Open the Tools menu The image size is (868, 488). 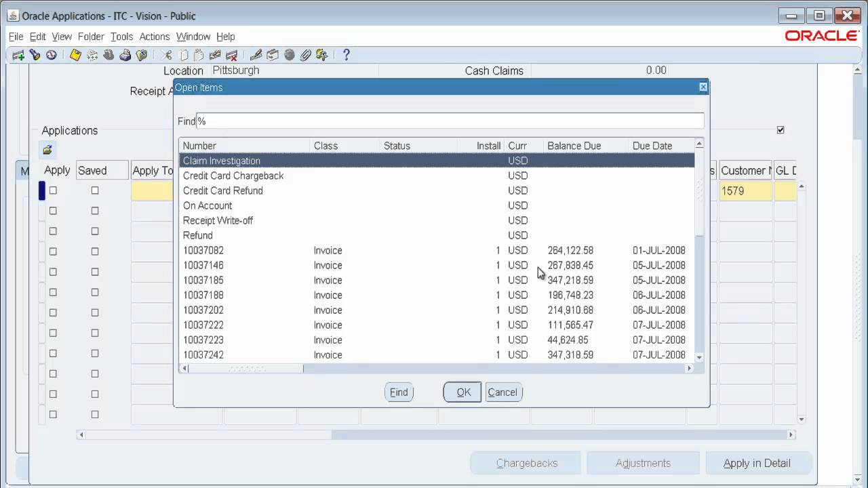tap(121, 37)
